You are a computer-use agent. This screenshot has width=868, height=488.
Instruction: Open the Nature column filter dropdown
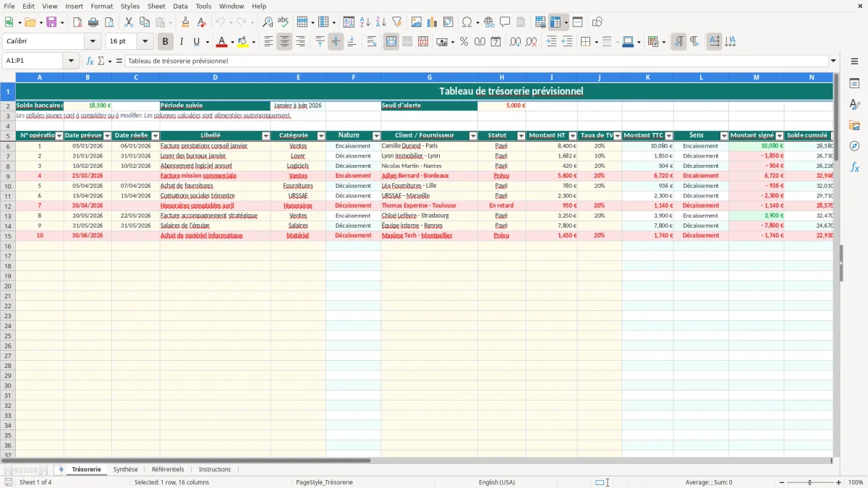pos(376,136)
